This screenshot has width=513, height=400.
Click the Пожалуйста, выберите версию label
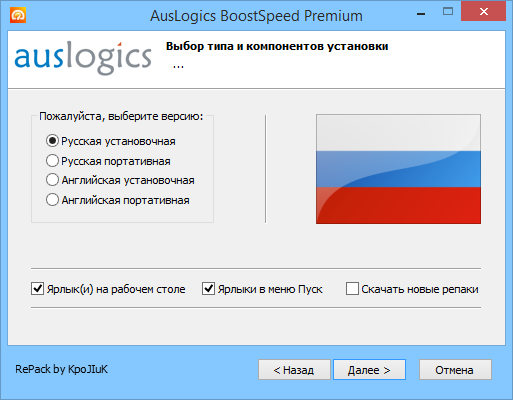(121, 116)
